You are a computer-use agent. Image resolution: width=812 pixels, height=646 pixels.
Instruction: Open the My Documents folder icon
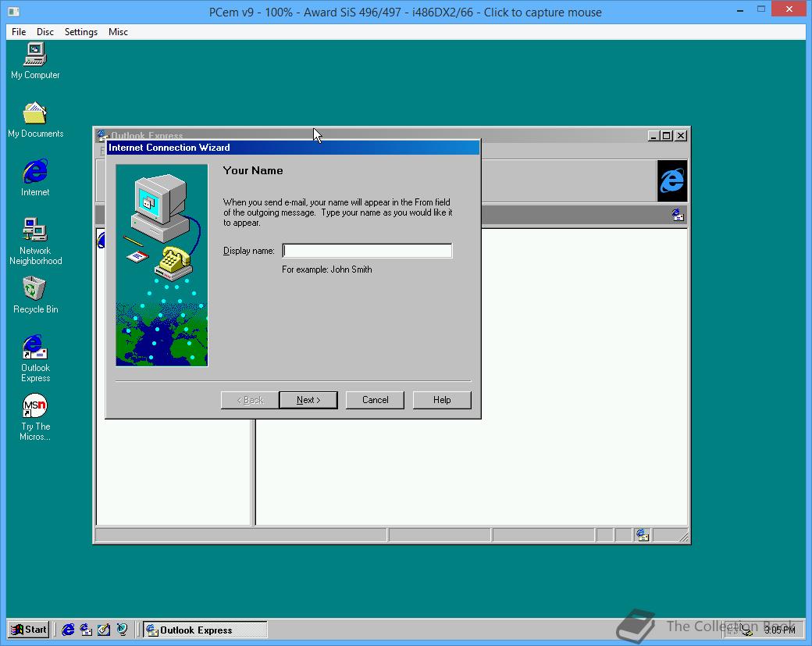[x=34, y=120]
